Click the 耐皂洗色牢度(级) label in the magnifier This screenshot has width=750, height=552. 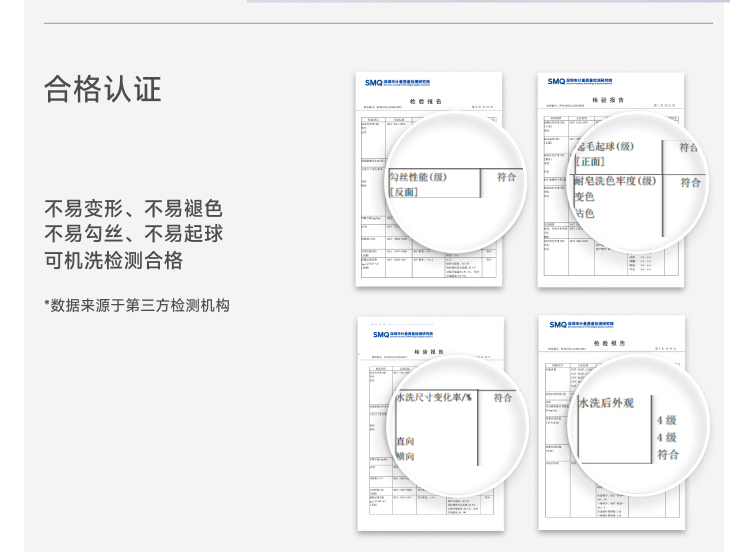tap(615, 181)
